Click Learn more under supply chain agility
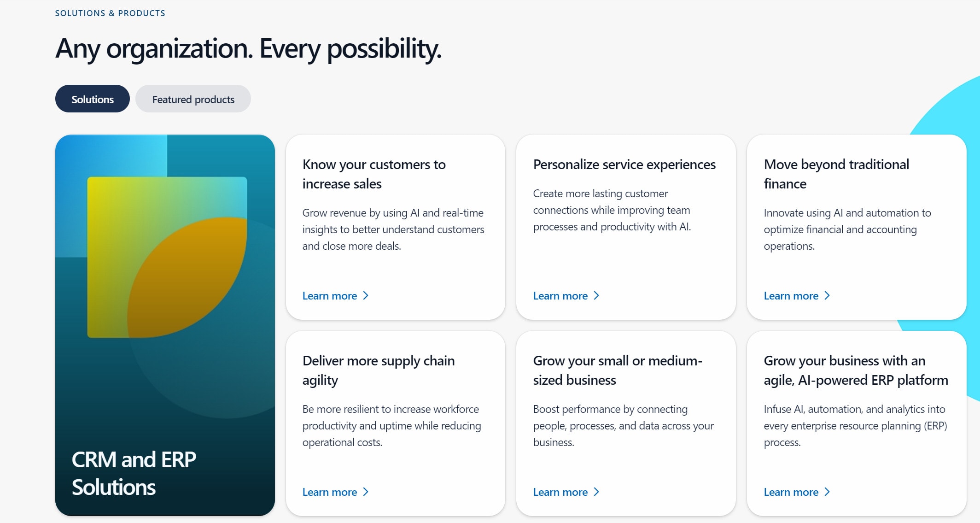This screenshot has width=980, height=523. coord(330,492)
